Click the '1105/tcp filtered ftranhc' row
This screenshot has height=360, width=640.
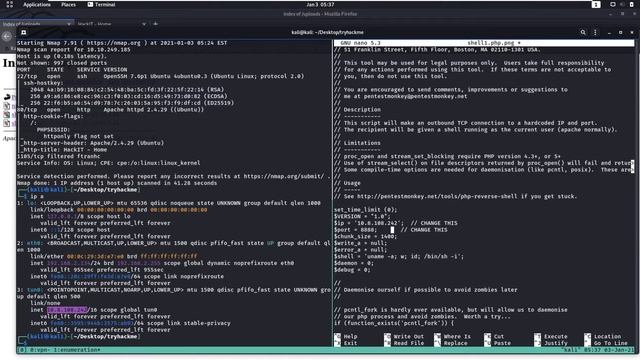click(58, 156)
